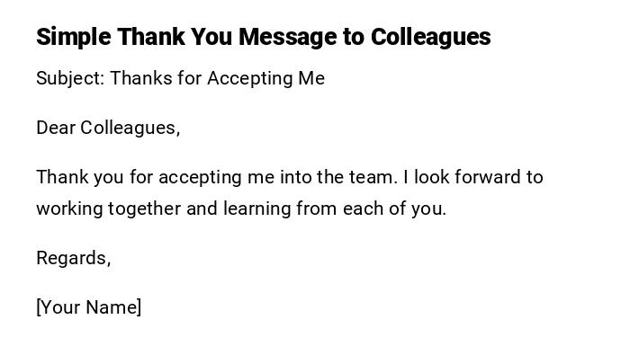Click the 'Simple Thank You Message' heading

click(x=263, y=37)
